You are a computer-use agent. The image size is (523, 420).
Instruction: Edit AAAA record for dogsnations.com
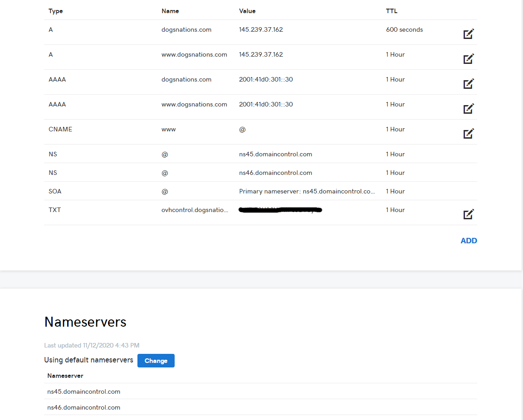pos(469,84)
